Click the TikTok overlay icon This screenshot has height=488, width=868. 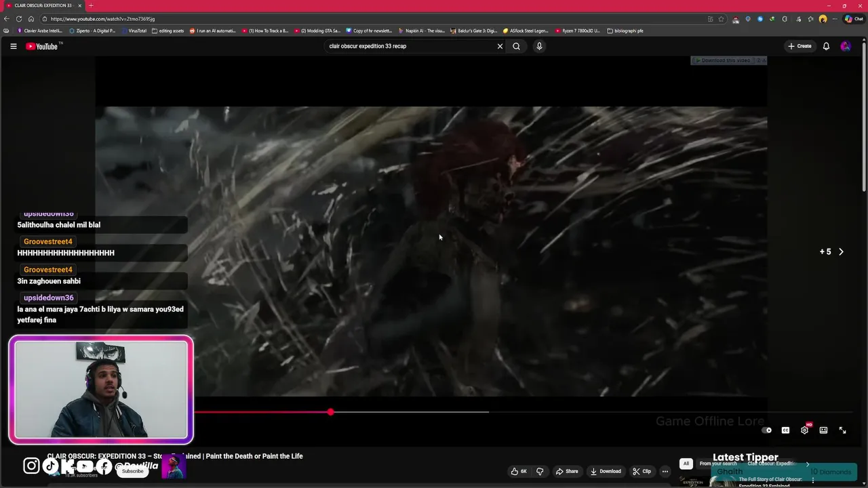click(51, 466)
